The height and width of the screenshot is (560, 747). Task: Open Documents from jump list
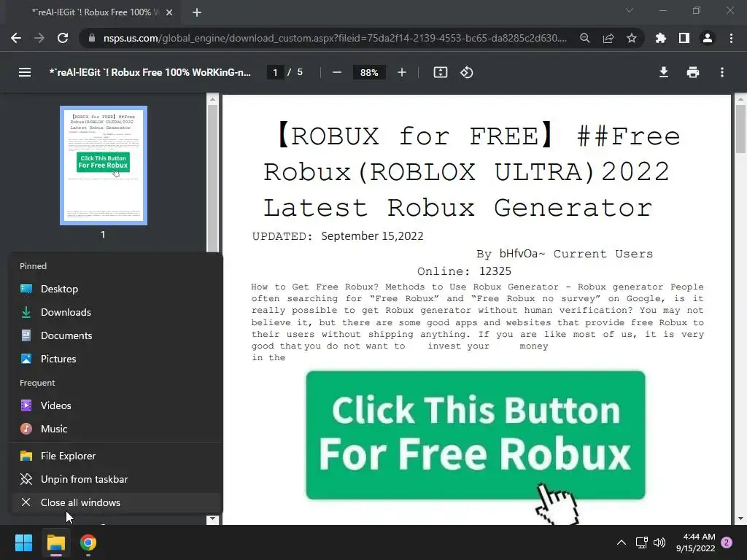coord(116,335)
